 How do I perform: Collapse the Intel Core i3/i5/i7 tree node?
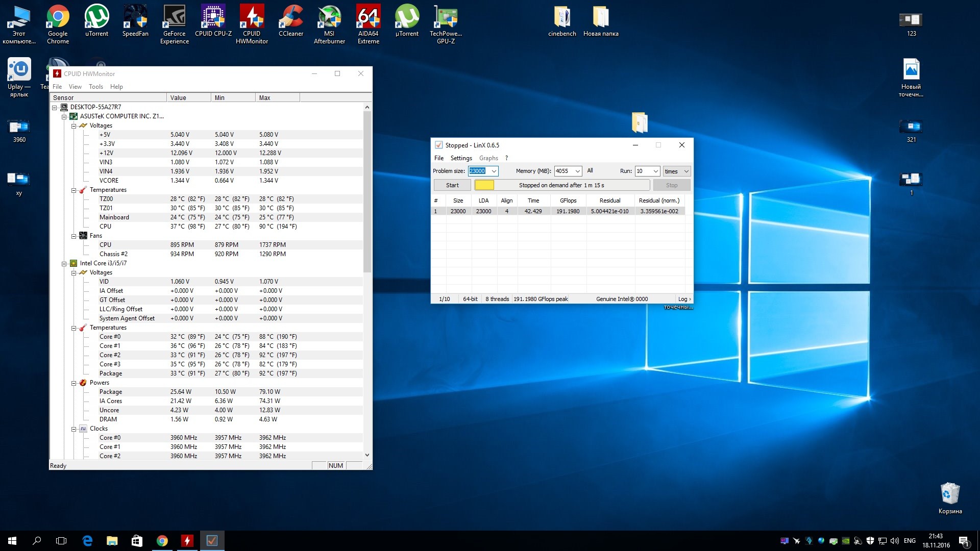64,264
